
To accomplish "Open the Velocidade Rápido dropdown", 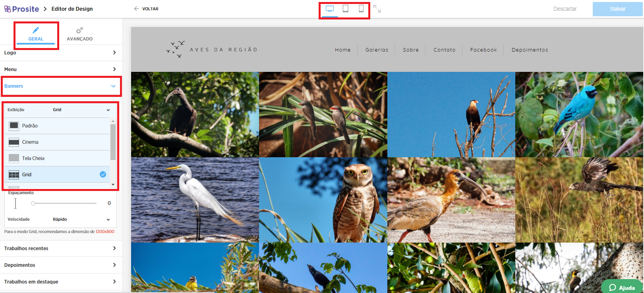I will [x=81, y=220].
